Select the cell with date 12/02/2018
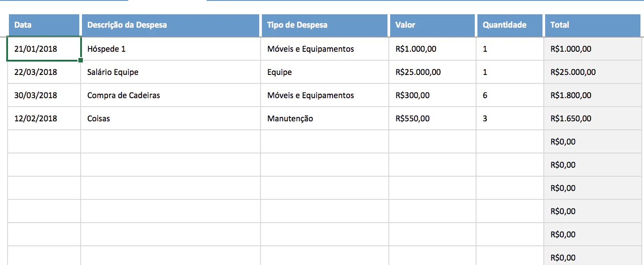Image resolution: width=644 pixels, height=265 pixels. (x=43, y=118)
